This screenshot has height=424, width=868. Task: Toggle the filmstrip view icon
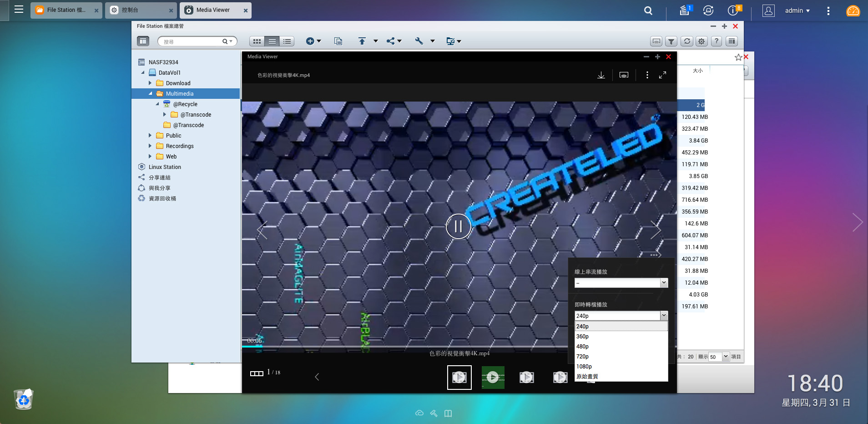[x=257, y=373]
